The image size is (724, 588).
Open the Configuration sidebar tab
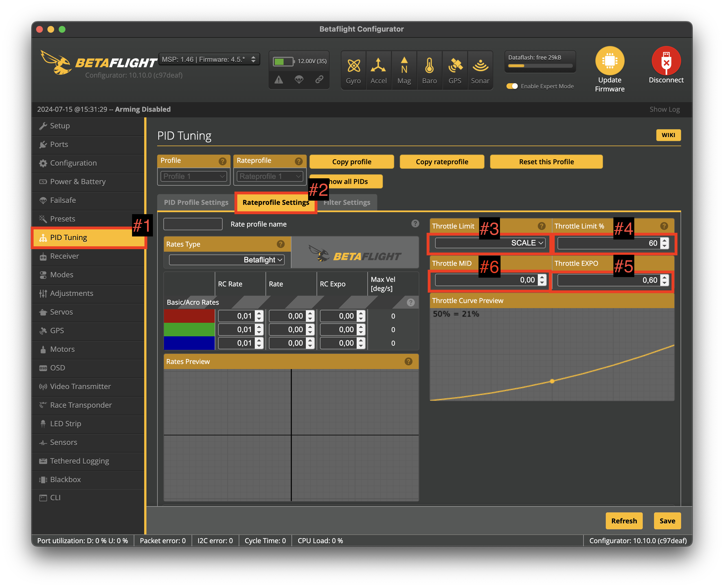click(x=88, y=163)
